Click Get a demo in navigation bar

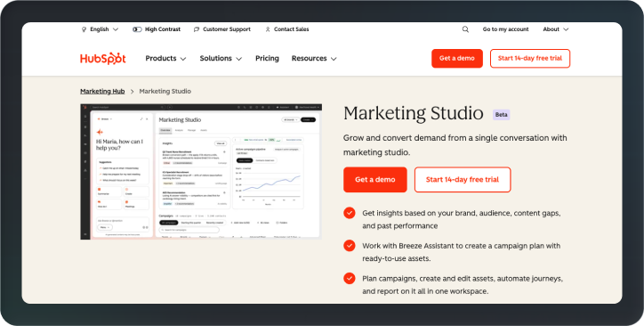pos(457,59)
